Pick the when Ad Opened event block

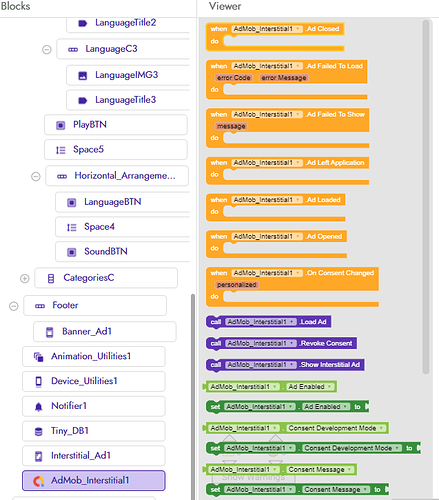276,244
